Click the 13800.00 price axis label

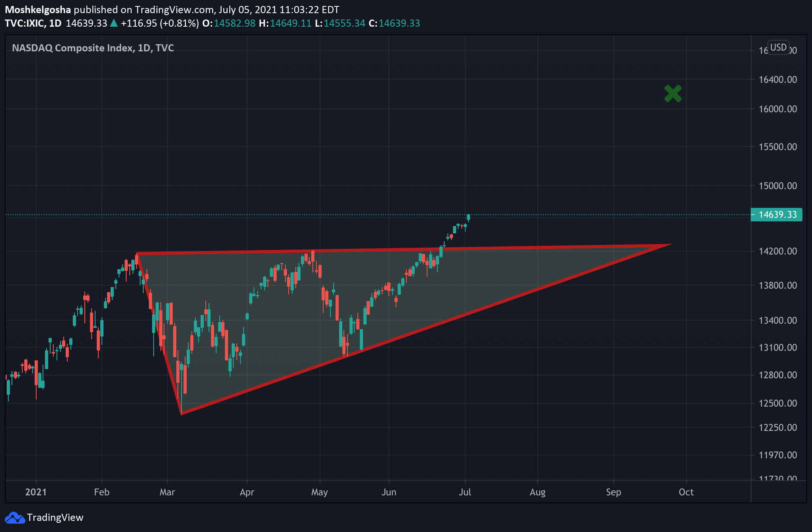pyautogui.click(x=778, y=286)
